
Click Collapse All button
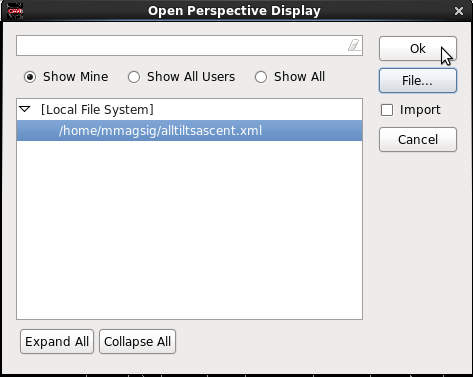[x=137, y=342]
